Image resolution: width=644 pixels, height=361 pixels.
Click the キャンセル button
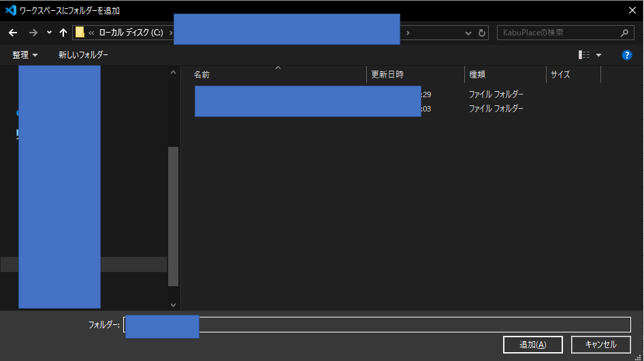(601, 345)
